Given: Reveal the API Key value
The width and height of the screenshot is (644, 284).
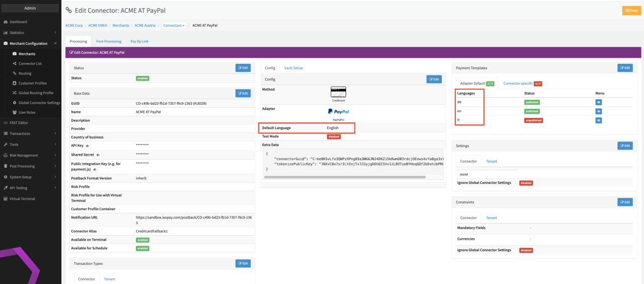Looking at the screenshot, I should [x=88, y=146].
